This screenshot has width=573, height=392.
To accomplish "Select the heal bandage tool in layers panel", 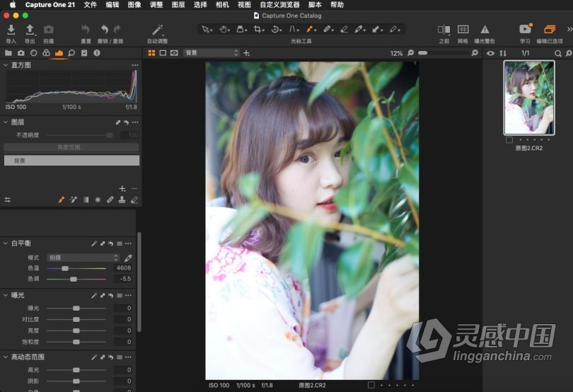I will point(110,200).
